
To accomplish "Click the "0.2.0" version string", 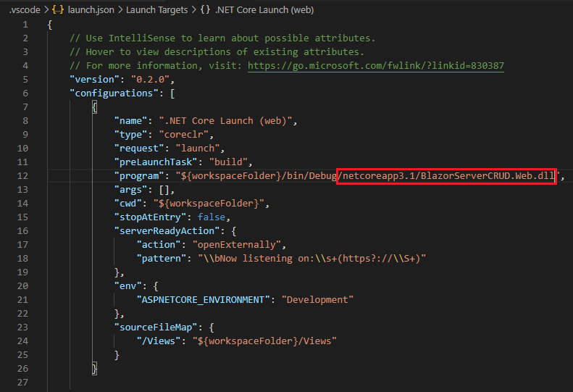I will 150,80.
